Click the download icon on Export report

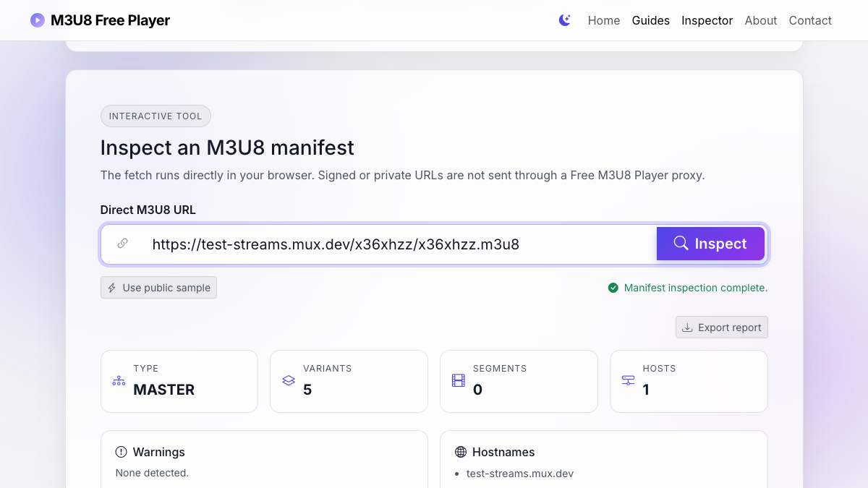pos(688,328)
